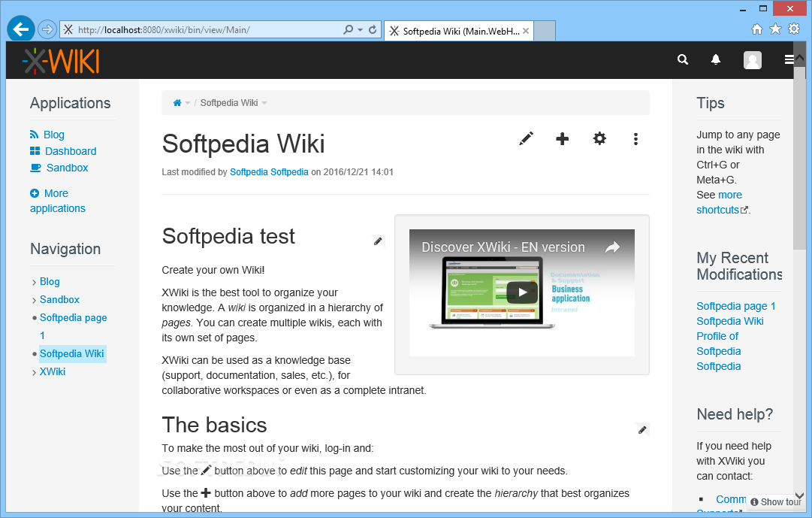Expand XWiki node in Navigation tree

34,372
